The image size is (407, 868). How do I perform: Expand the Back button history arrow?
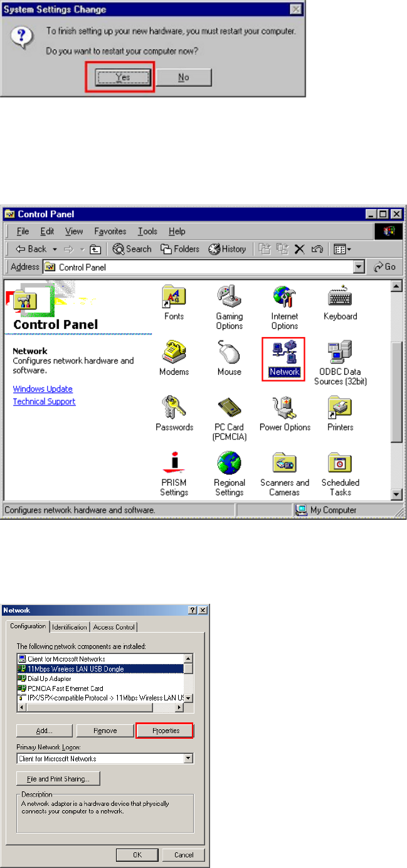click(55, 249)
